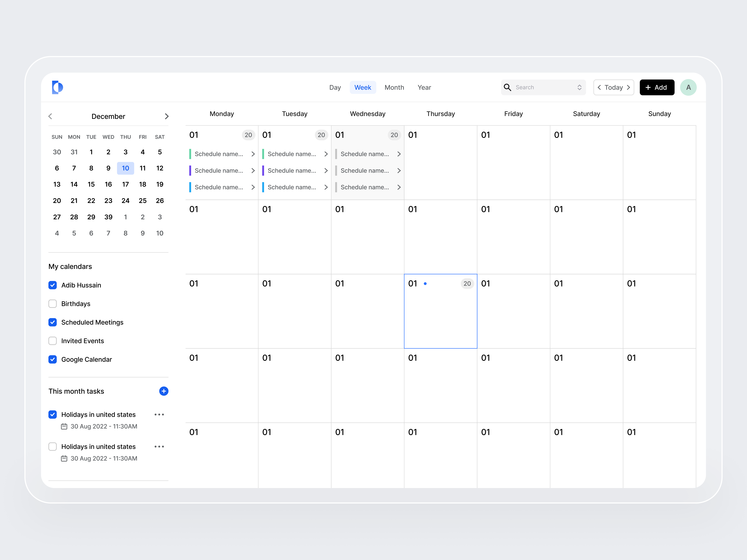The image size is (747, 560).
Task: Click the calendar date icon under Holidays task
Action: coord(64,426)
